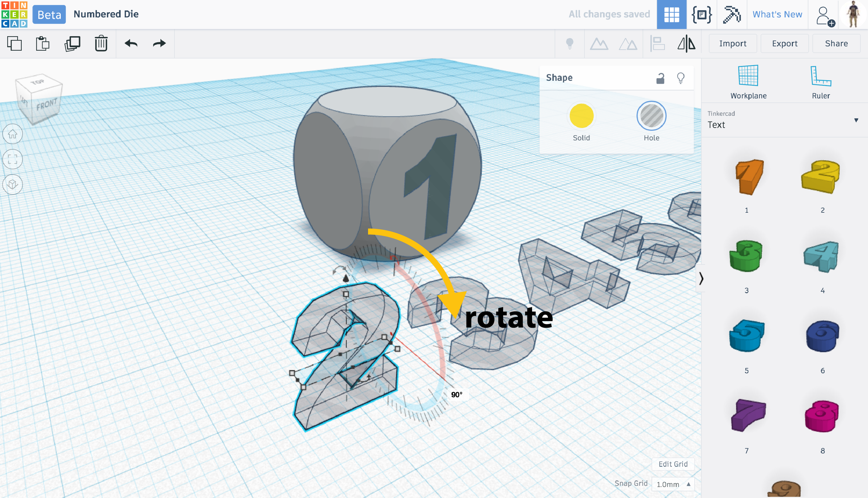
Task: Click the Copy icon in toolbar
Action: (14, 43)
